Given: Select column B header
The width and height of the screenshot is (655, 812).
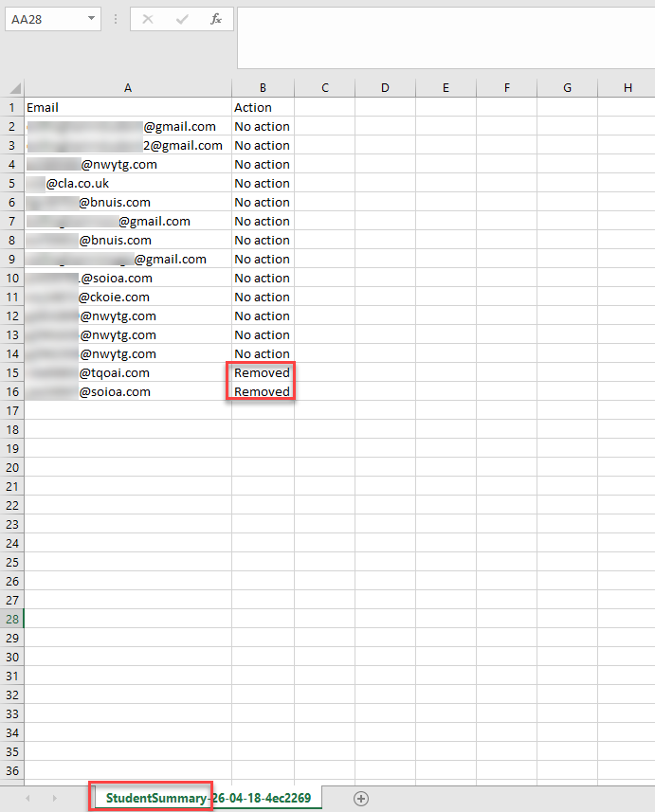Looking at the screenshot, I should point(263,88).
